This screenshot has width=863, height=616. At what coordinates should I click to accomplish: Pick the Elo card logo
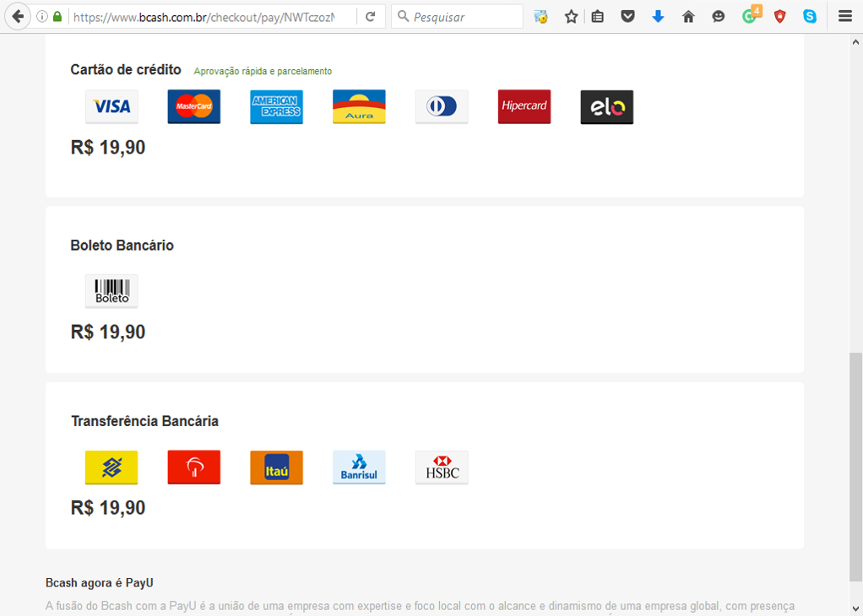(x=607, y=106)
